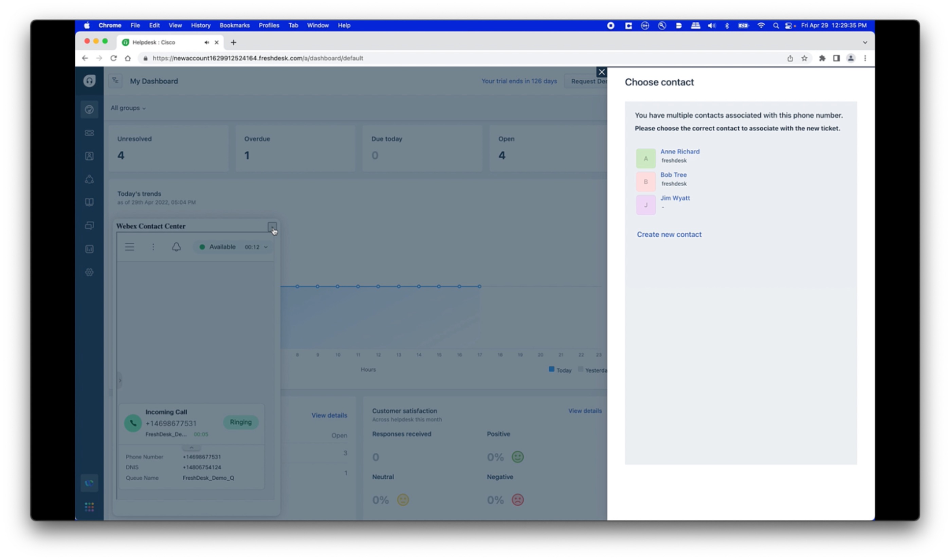The height and width of the screenshot is (560, 949).
Task: Click the macOS volume icon
Action: click(712, 25)
